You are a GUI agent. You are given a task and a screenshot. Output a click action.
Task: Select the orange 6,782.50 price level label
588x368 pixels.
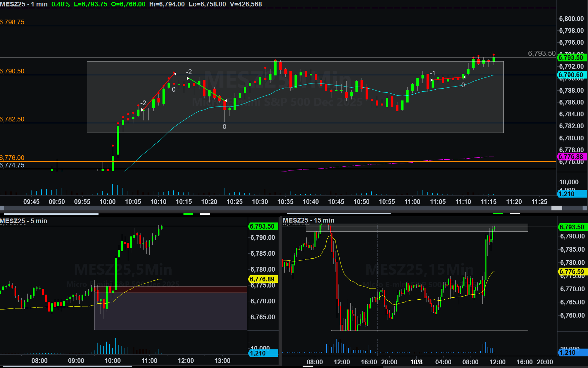click(13, 119)
